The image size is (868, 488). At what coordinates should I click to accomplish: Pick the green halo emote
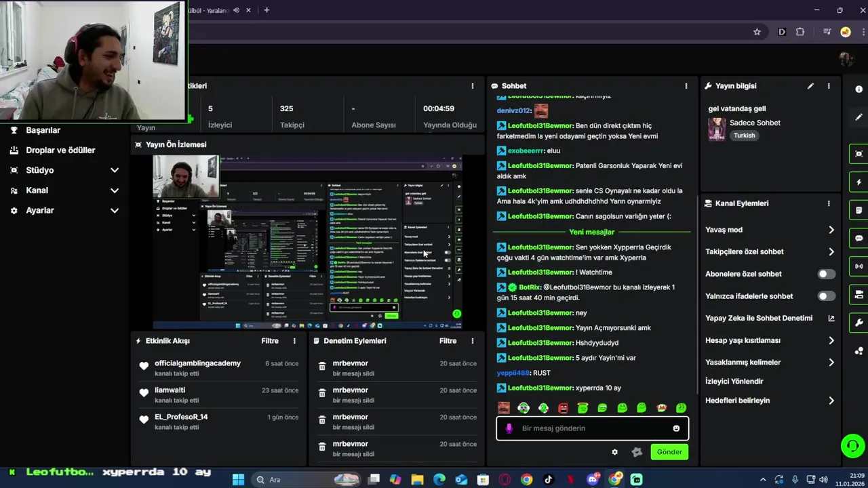583,408
